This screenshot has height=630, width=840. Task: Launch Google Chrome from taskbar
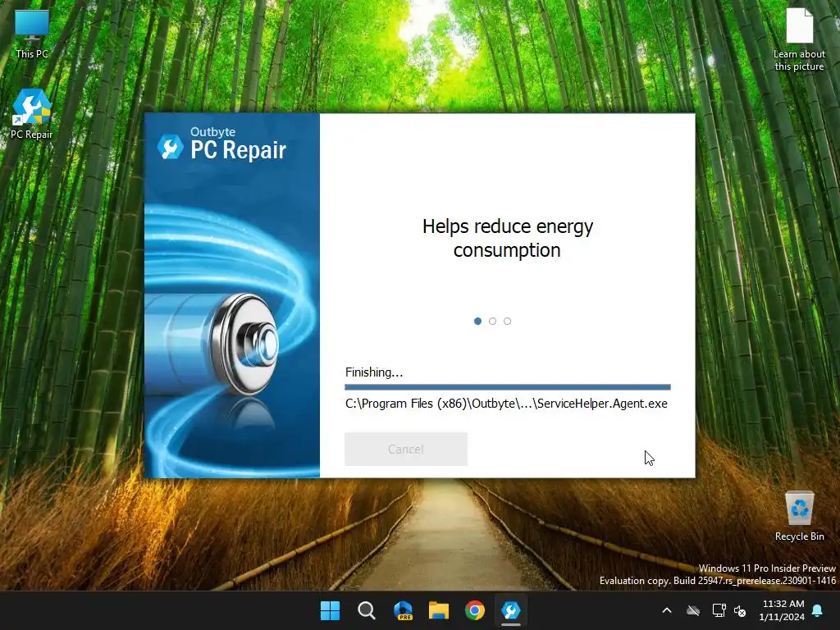475,610
